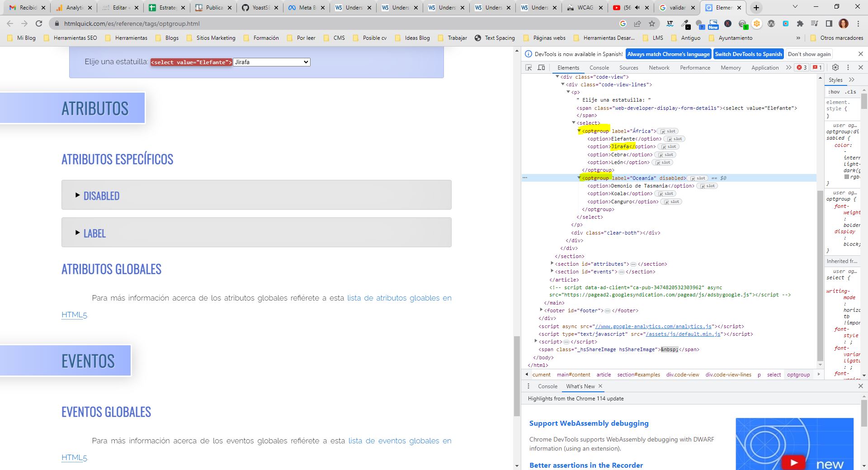868x470 pixels.
Task: Open DevTools three-dot customize menu
Action: 848,67
